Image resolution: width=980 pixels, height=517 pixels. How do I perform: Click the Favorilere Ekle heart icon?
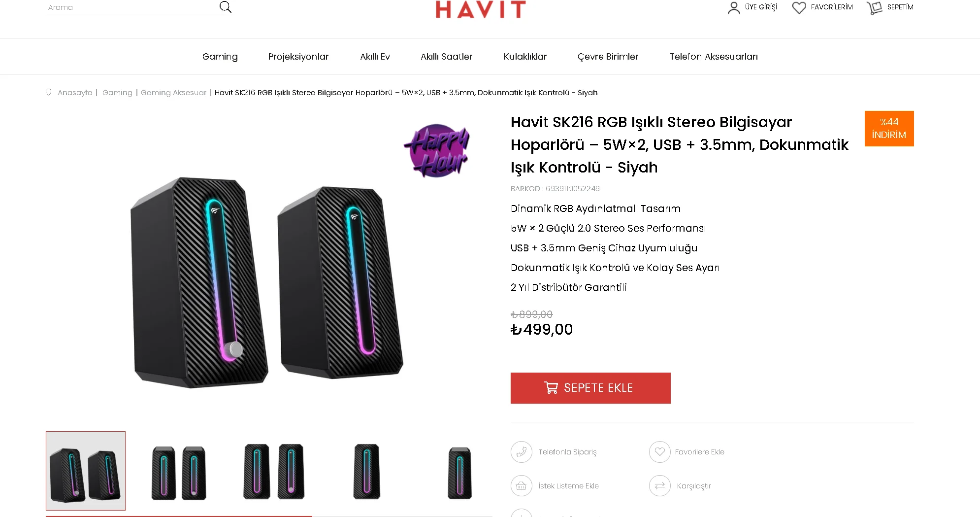pyautogui.click(x=660, y=452)
